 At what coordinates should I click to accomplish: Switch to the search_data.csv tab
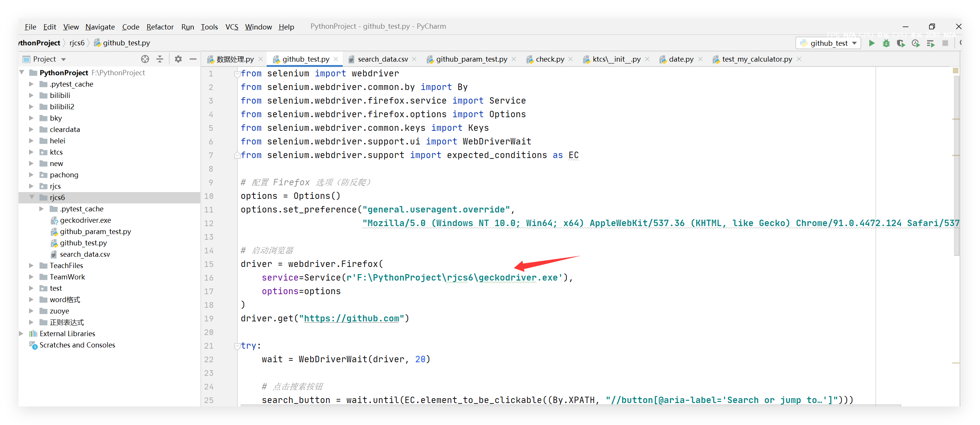tap(382, 59)
